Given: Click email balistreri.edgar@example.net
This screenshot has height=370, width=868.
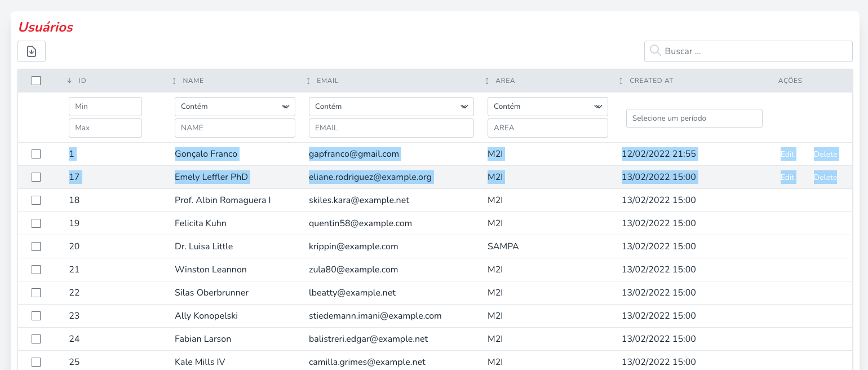Looking at the screenshot, I should [369, 339].
